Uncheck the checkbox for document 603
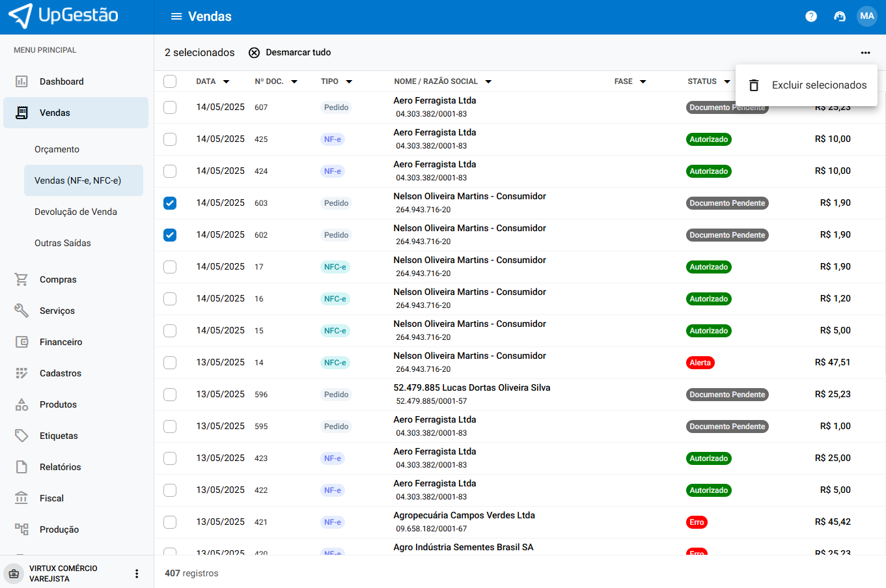The height and width of the screenshot is (588, 886). click(x=170, y=203)
